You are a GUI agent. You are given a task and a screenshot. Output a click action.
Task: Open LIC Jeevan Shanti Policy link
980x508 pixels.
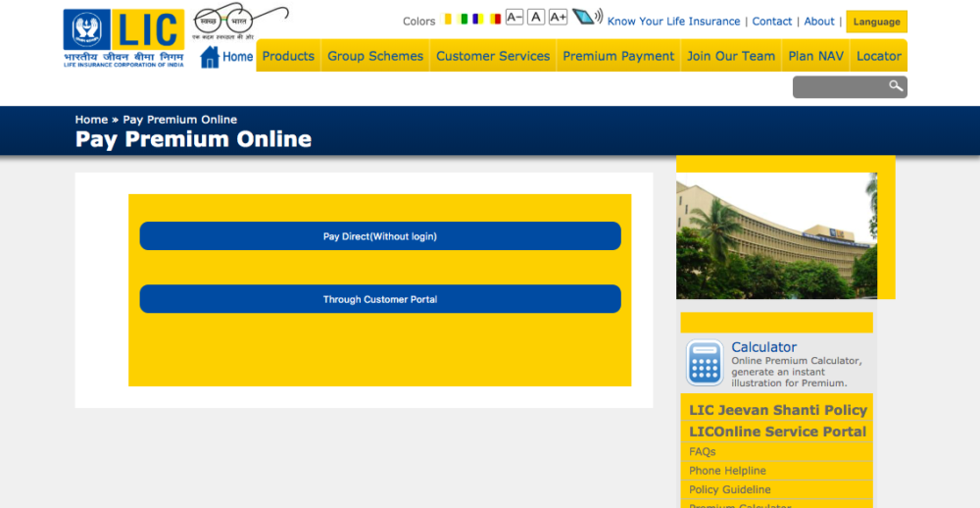[x=778, y=410]
